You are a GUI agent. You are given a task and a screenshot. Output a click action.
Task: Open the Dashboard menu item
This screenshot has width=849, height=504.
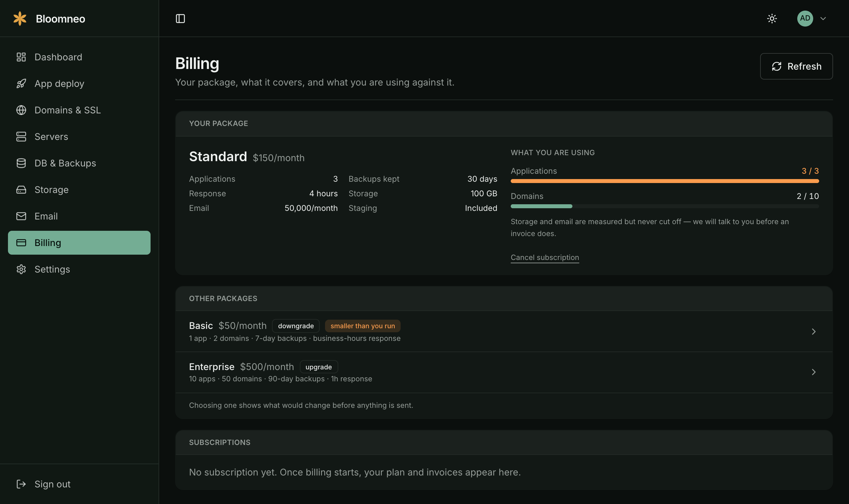79,57
